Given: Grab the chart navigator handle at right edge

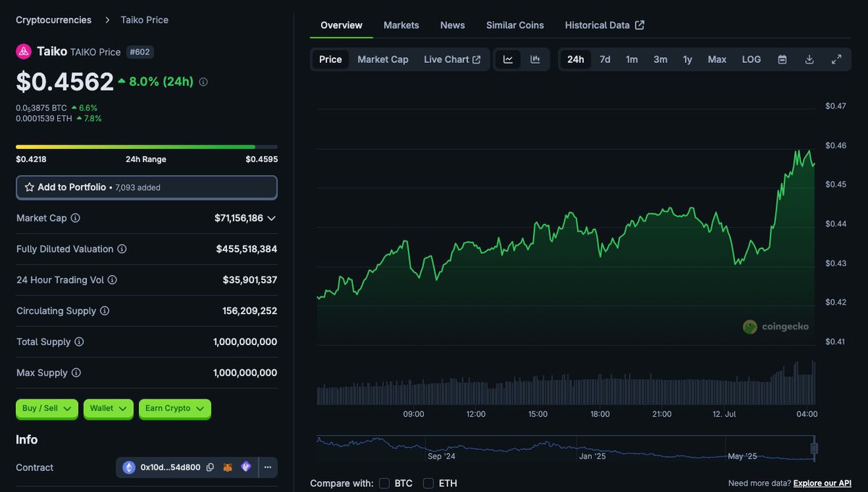Looking at the screenshot, I should tap(814, 449).
